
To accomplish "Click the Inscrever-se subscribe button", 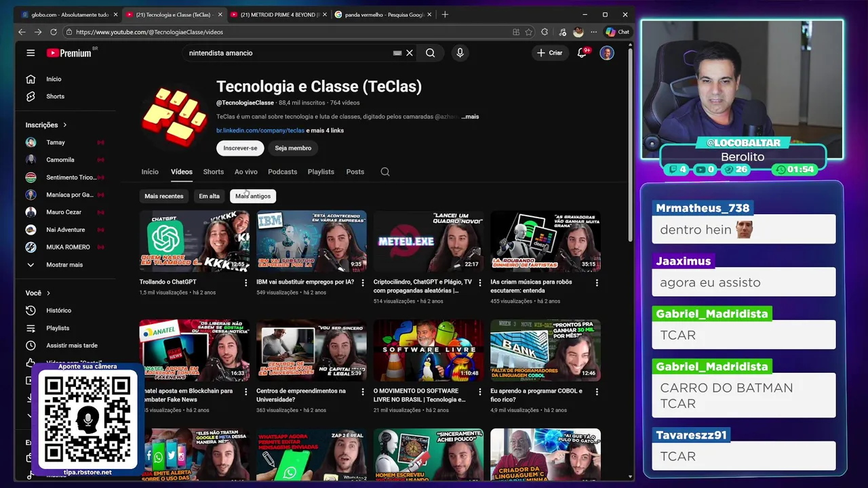I will 240,148.
